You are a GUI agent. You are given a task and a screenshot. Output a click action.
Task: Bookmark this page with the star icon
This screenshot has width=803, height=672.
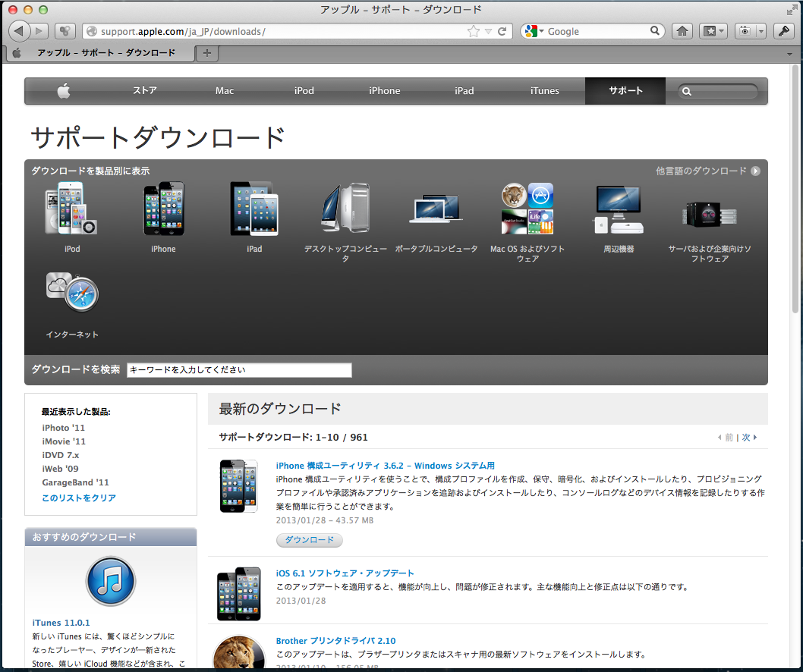tap(473, 31)
